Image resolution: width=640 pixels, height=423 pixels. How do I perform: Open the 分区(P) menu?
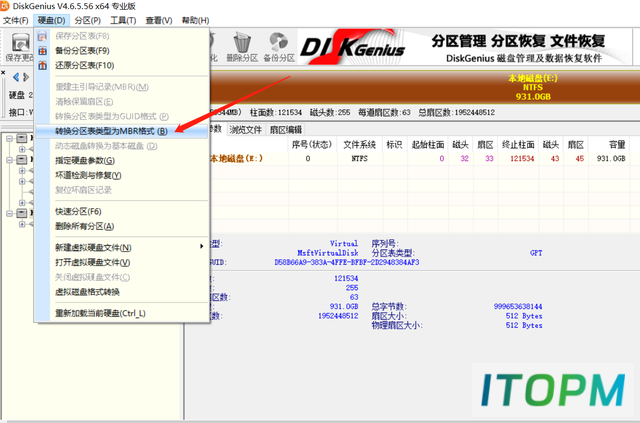(87, 20)
